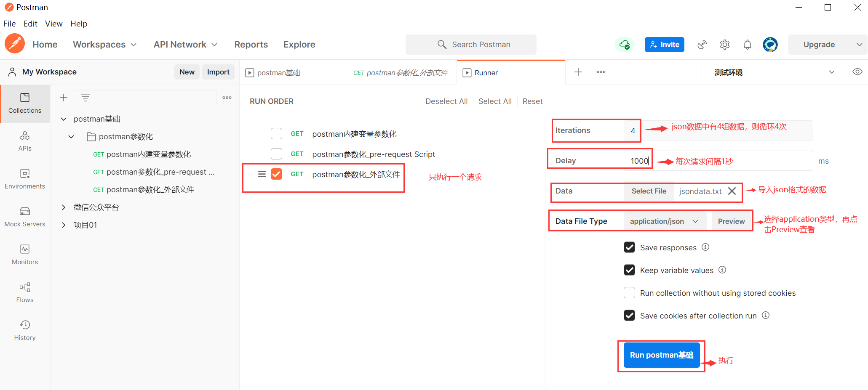Click the environment quick look eye icon

pyautogui.click(x=857, y=72)
